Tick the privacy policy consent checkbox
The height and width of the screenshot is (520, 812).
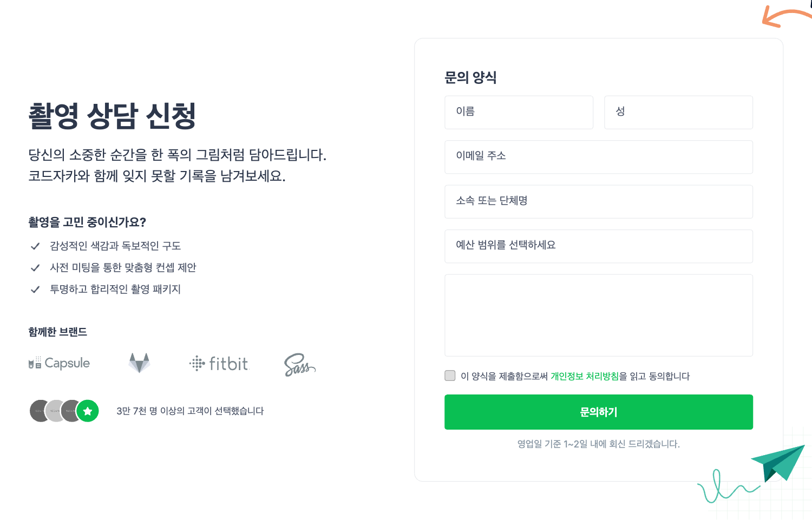point(450,376)
